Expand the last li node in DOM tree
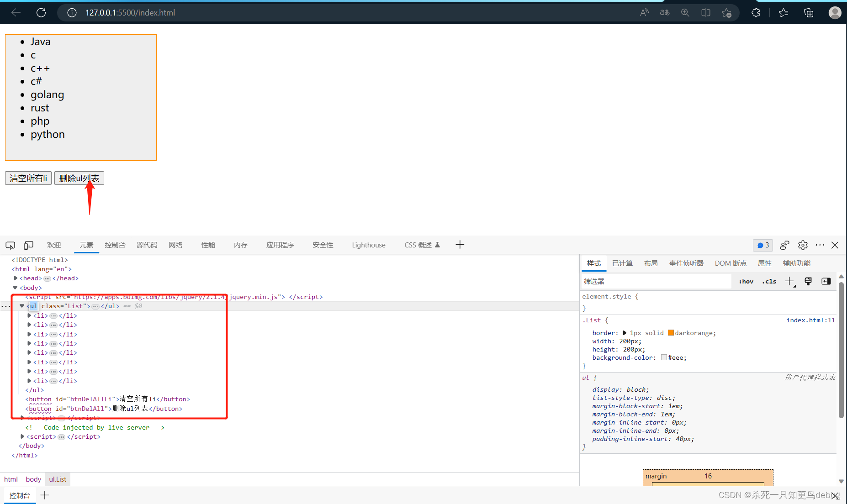 pyautogui.click(x=29, y=381)
